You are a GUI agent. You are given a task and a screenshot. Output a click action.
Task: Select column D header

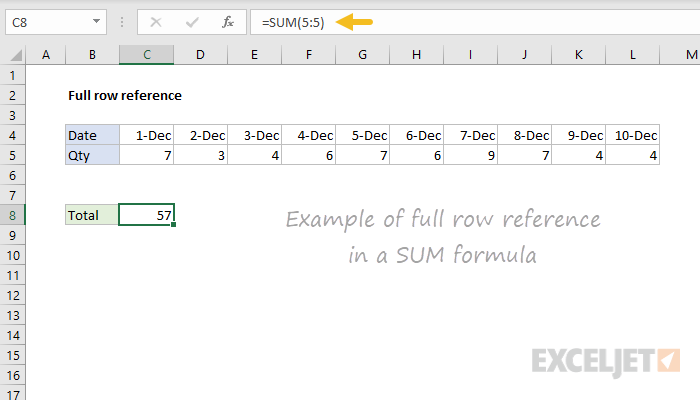coord(200,55)
